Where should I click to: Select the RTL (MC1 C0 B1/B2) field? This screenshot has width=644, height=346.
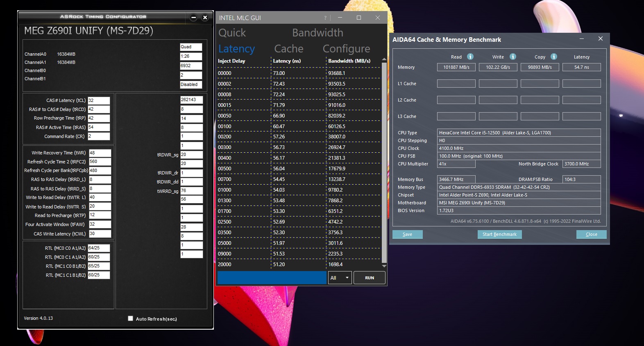(x=99, y=266)
